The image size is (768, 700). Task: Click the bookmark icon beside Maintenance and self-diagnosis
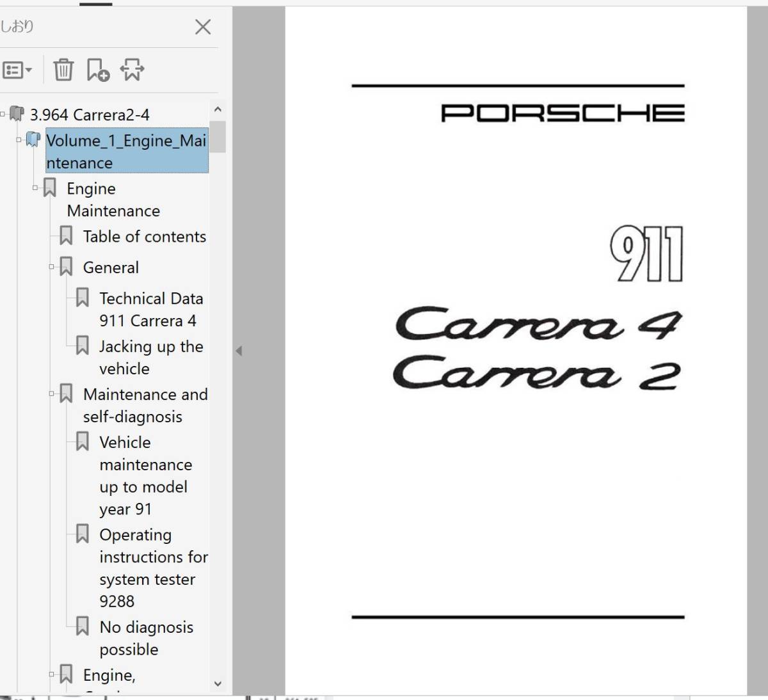[x=66, y=394]
